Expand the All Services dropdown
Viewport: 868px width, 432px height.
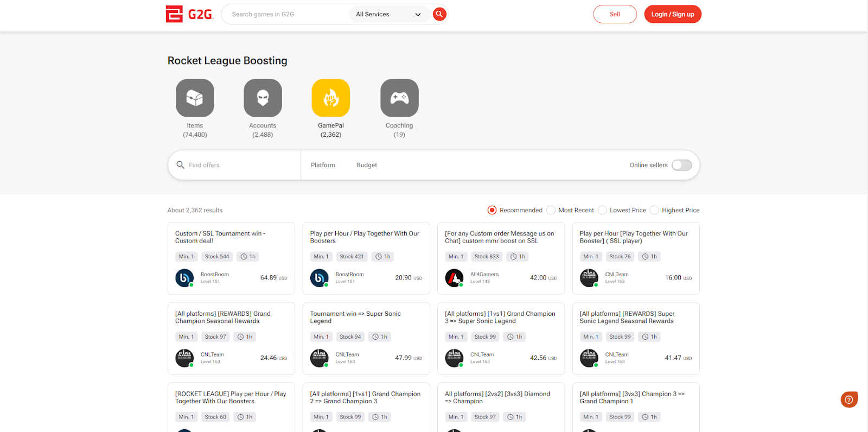coord(388,14)
